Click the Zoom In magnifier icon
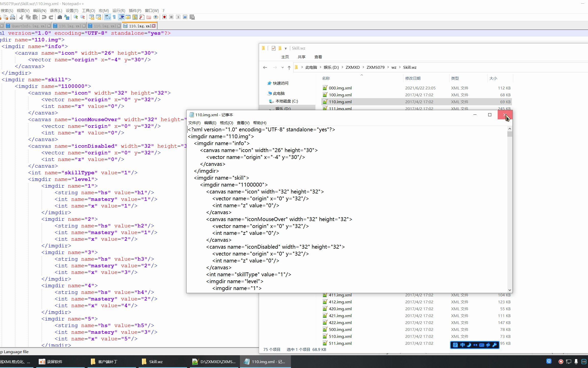 pyautogui.click(x=76, y=17)
